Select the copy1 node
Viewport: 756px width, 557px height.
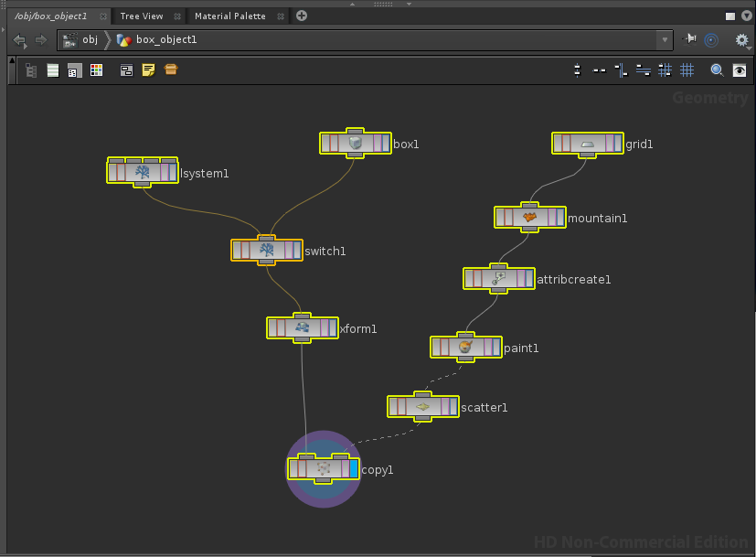(323, 469)
